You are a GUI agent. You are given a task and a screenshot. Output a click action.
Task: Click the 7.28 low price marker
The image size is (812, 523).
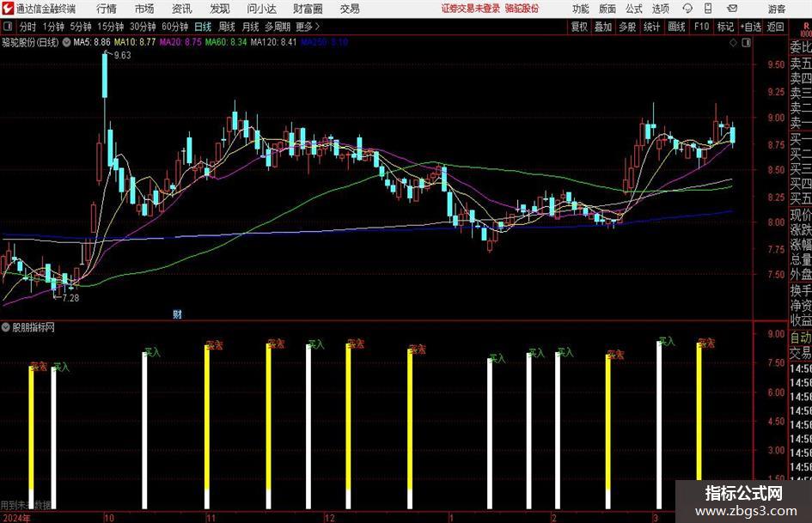pyautogui.click(x=70, y=298)
